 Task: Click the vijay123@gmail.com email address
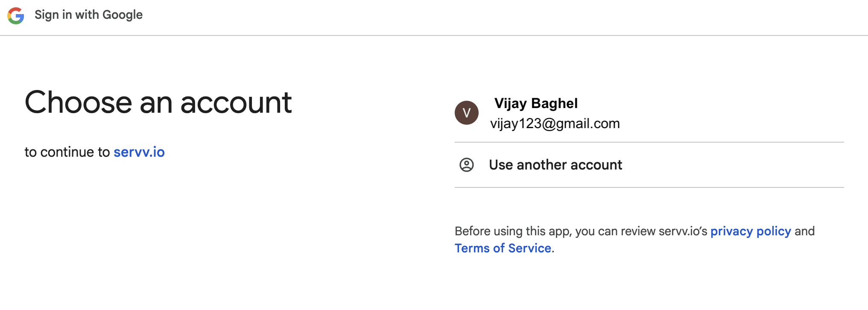pyautogui.click(x=555, y=124)
